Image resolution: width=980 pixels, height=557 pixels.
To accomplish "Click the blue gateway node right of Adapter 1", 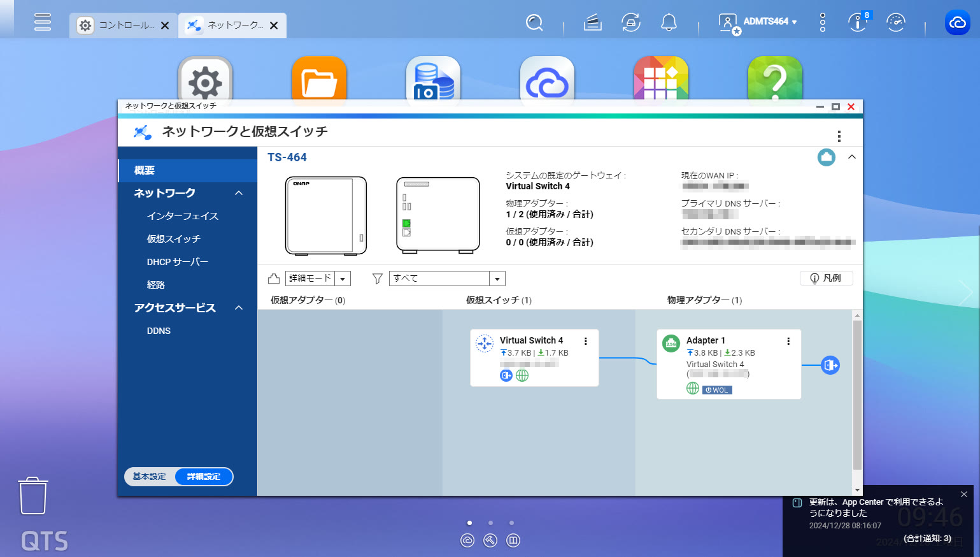I will point(830,365).
